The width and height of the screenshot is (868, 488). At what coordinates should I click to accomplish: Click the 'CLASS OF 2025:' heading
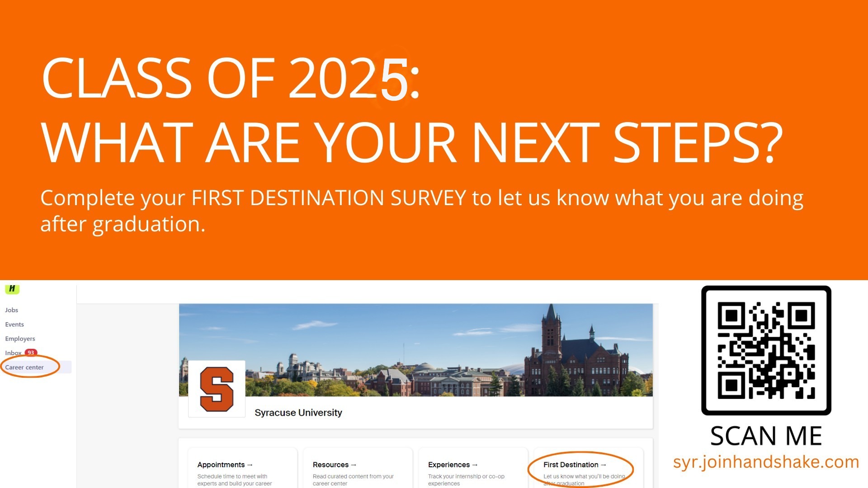(x=231, y=78)
